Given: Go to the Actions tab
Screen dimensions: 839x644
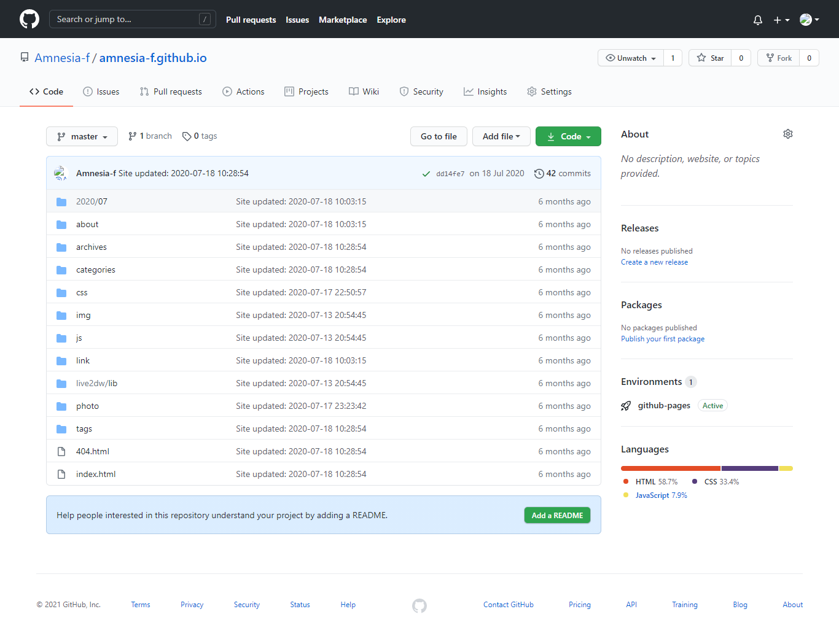Looking at the screenshot, I should (x=243, y=91).
